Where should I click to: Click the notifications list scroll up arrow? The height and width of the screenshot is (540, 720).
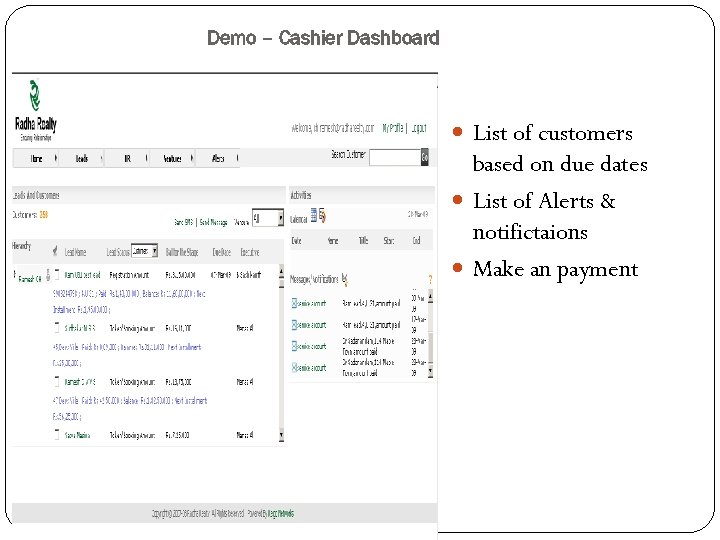(x=430, y=296)
